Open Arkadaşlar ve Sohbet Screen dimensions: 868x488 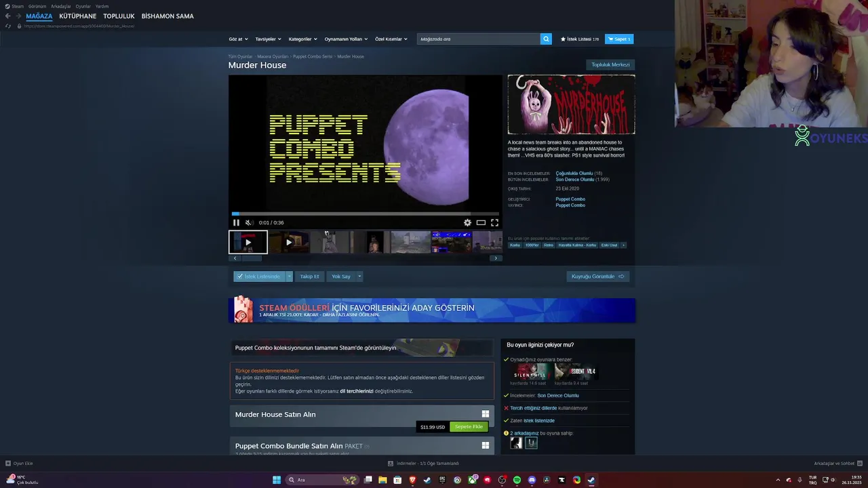point(837,464)
